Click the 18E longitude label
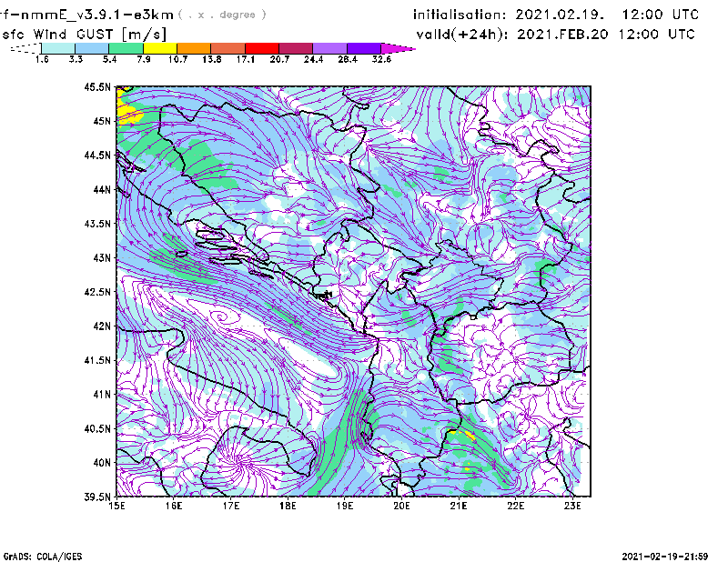The image size is (728, 562). pyautogui.click(x=288, y=506)
